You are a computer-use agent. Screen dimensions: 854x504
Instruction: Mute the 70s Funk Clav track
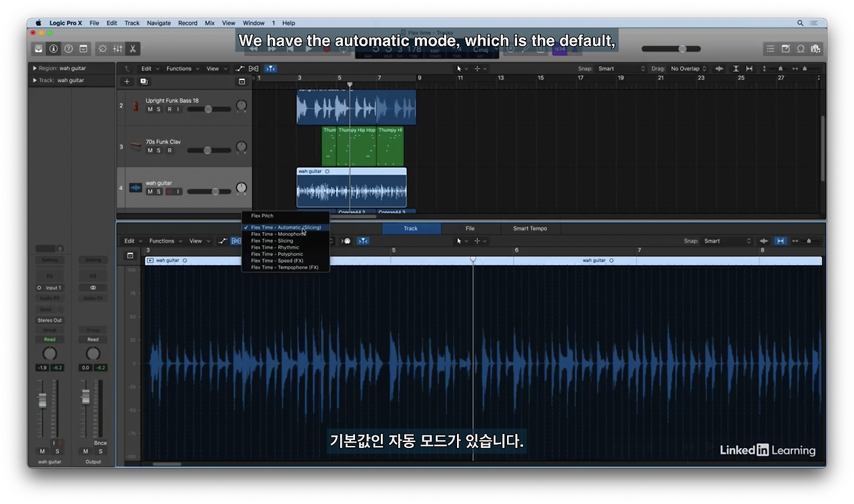click(x=150, y=151)
